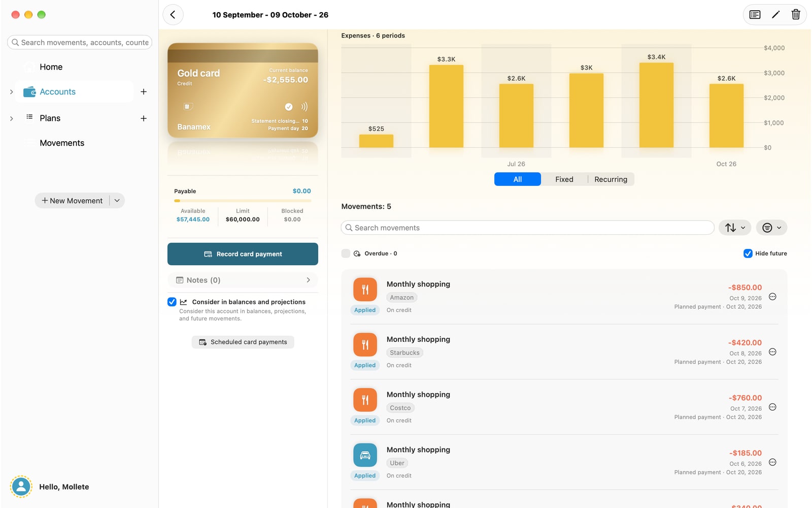The image size is (812, 508).
Task: Click the Plans list icon
Action: pos(29,117)
